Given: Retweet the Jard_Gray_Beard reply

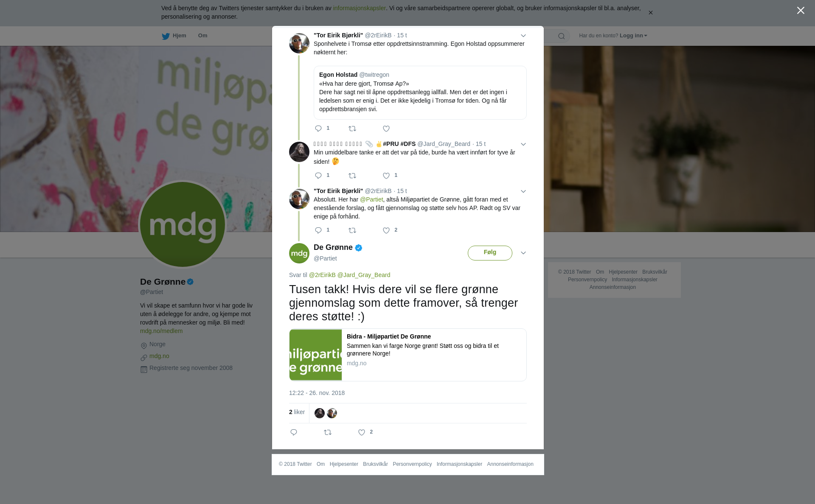Looking at the screenshot, I should (x=352, y=176).
